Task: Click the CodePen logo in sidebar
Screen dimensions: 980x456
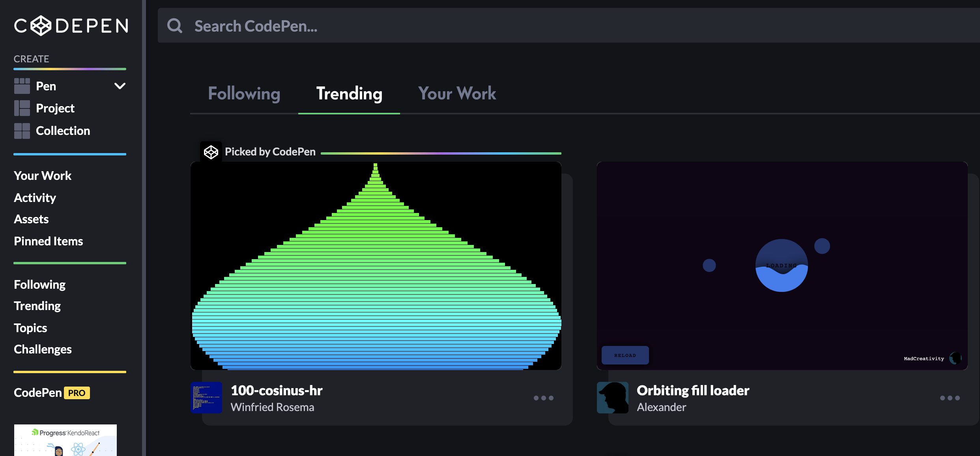Action: pos(71,26)
